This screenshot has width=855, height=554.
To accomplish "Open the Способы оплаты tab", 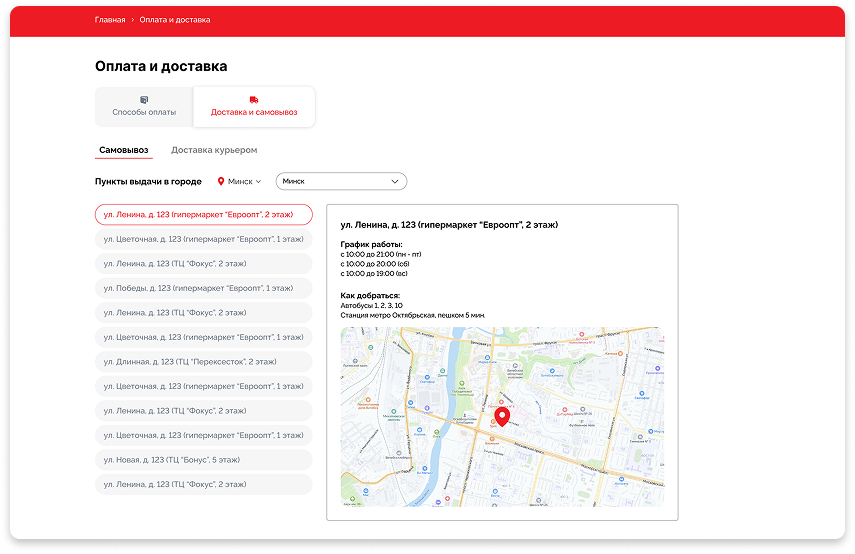I will 144,107.
